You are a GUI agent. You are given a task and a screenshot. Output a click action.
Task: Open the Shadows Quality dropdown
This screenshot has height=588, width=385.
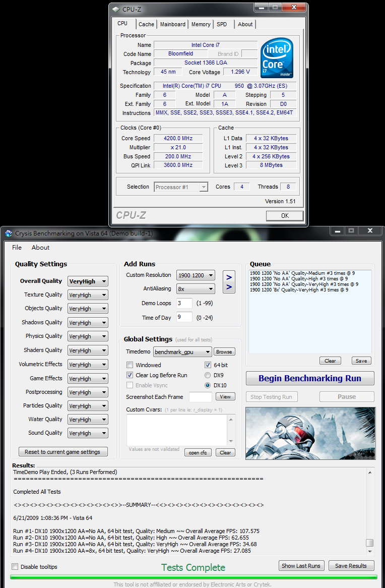(x=88, y=323)
